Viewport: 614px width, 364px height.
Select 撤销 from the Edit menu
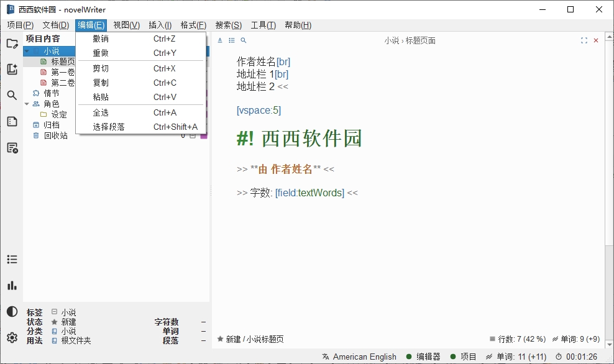coord(141,39)
